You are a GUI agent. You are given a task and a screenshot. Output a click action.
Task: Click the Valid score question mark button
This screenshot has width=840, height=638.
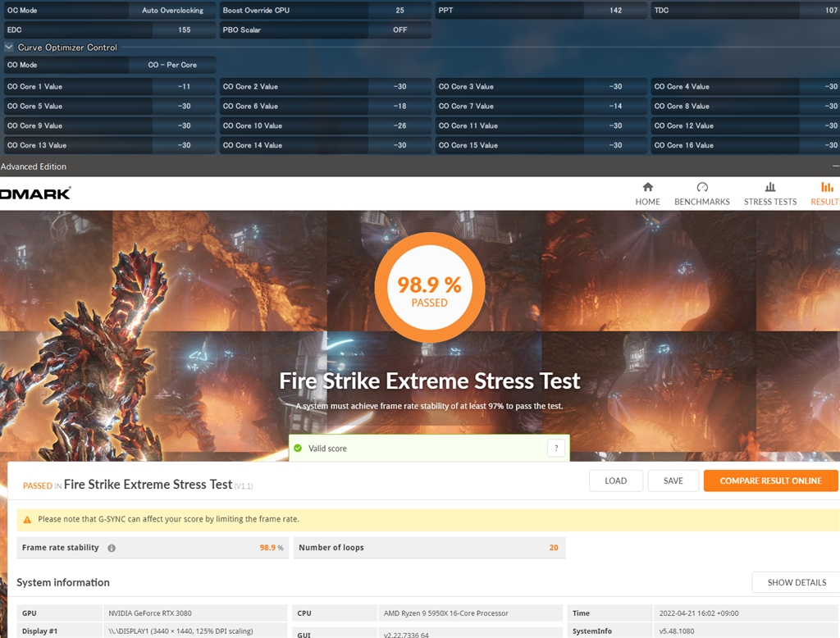[x=556, y=448]
